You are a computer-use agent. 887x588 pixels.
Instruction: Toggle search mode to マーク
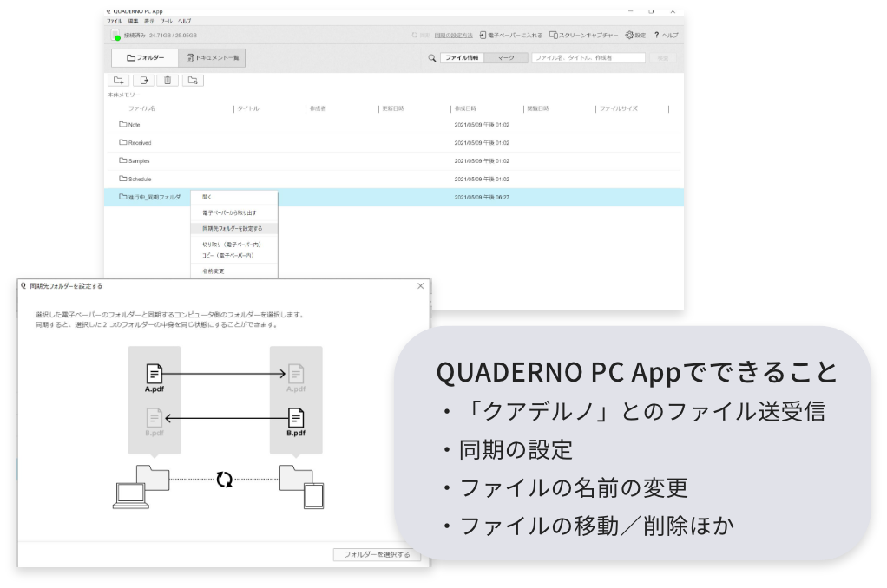point(505,58)
